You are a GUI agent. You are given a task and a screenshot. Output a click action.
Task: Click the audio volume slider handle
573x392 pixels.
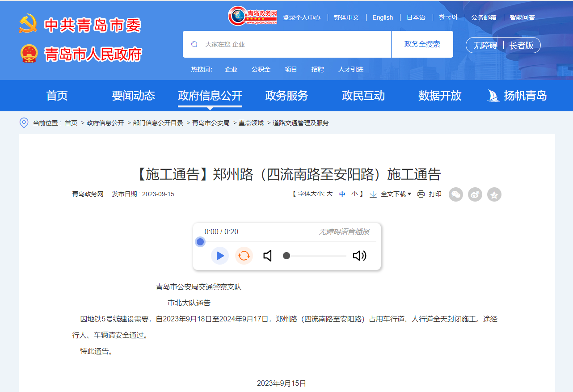click(286, 256)
